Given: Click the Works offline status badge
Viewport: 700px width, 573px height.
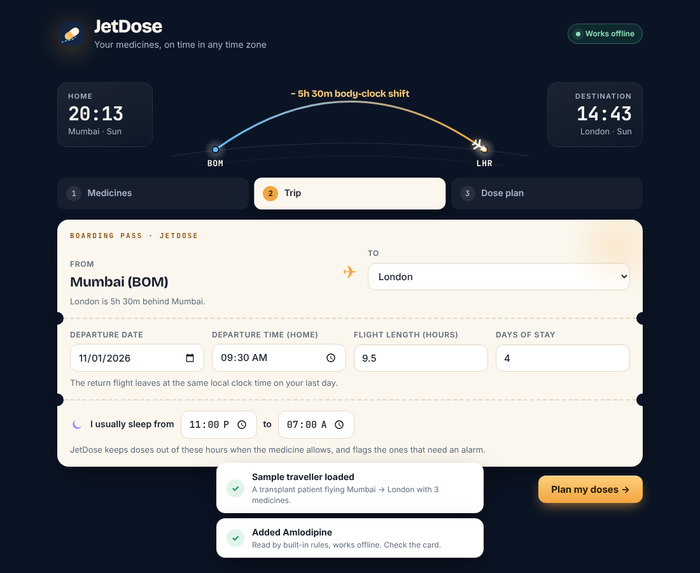Looking at the screenshot, I should (x=605, y=34).
